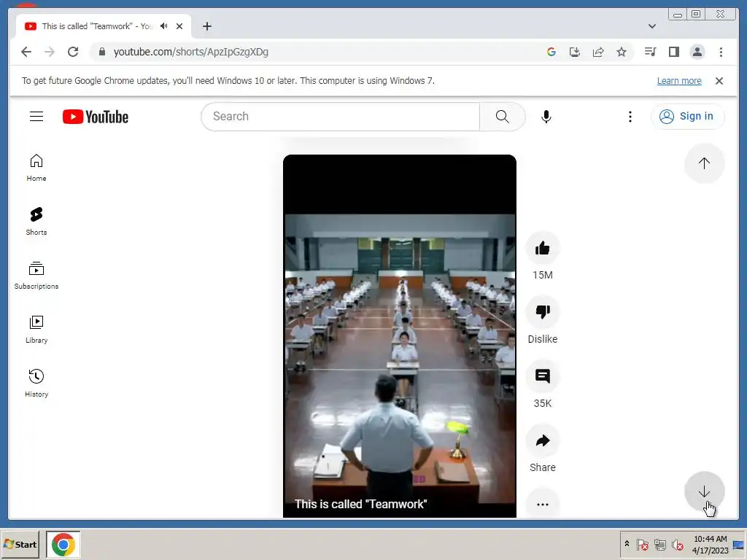Image resolution: width=747 pixels, height=560 pixels.
Task: Start voice search with the microphone icon
Action: (x=546, y=117)
